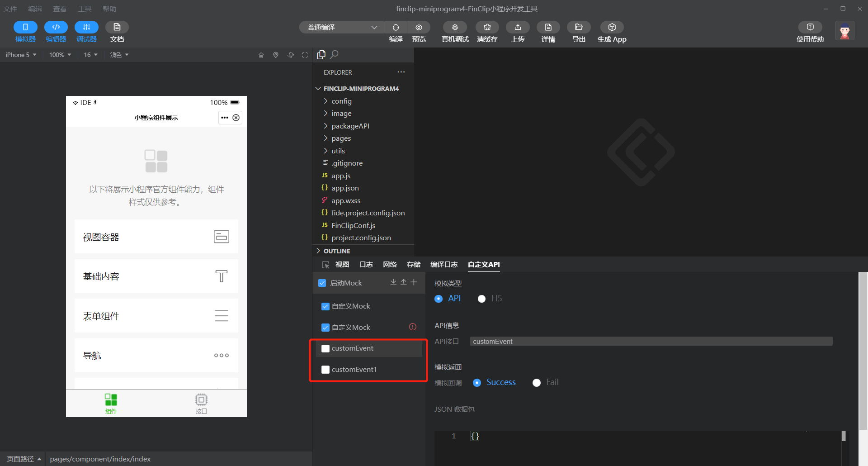Open Explorer more actions ellipsis
This screenshot has width=868, height=466.
401,72
